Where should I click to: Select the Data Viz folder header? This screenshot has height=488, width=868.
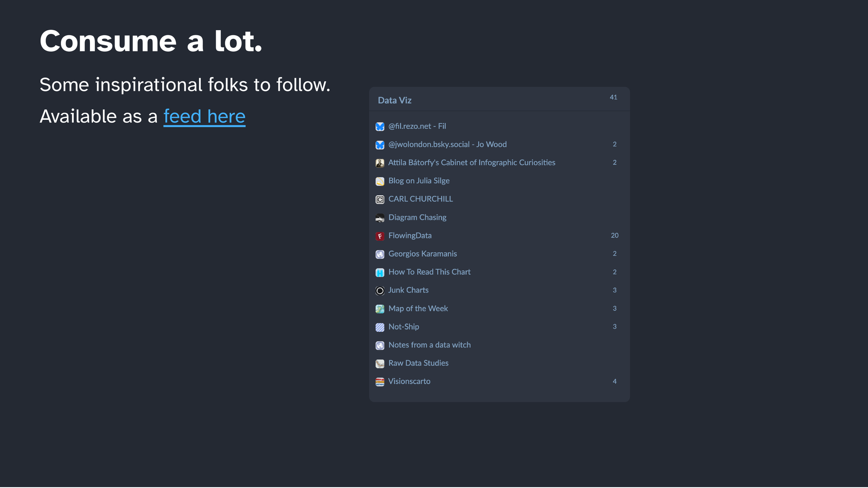(x=395, y=100)
